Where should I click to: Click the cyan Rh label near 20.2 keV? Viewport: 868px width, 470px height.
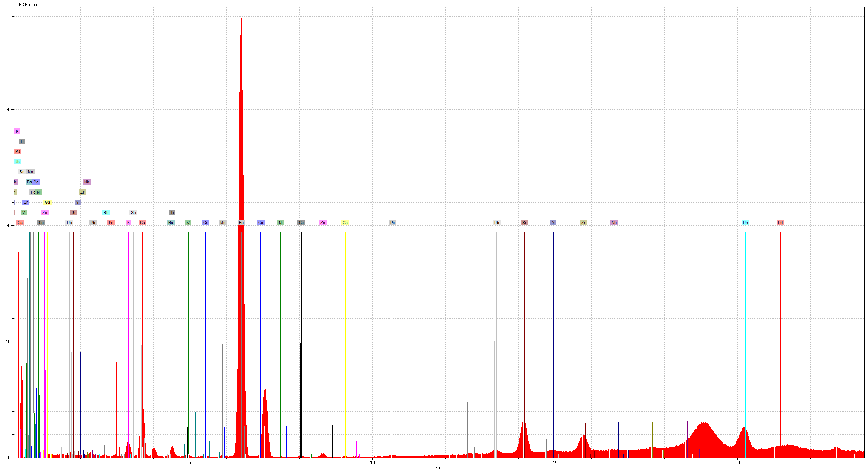[745, 223]
